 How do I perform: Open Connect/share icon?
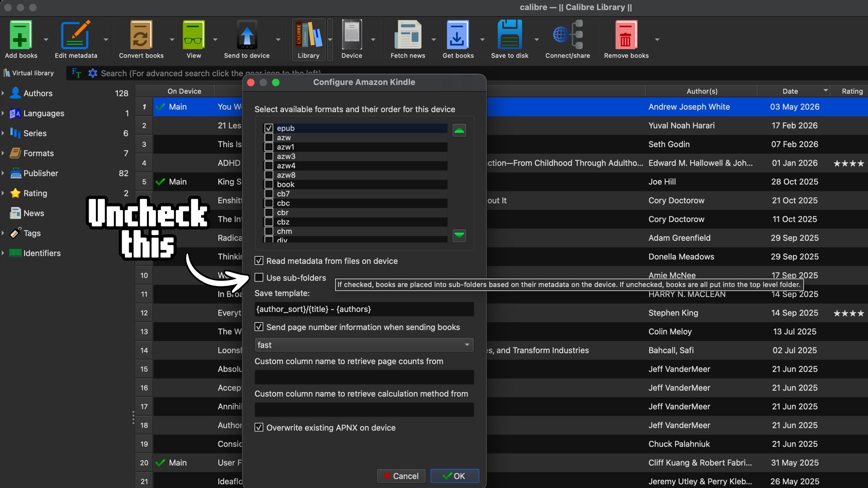pyautogui.click(x=567, y=35)
